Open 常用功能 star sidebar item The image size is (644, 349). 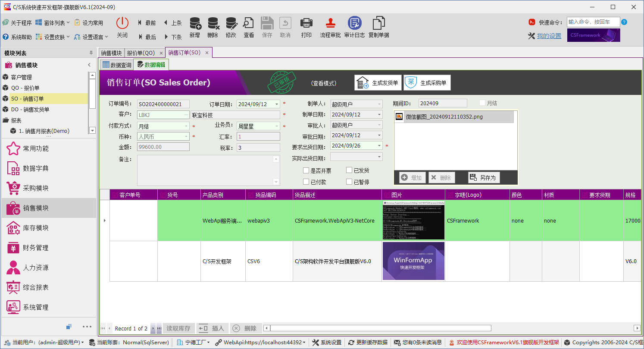tap(49, 148)
